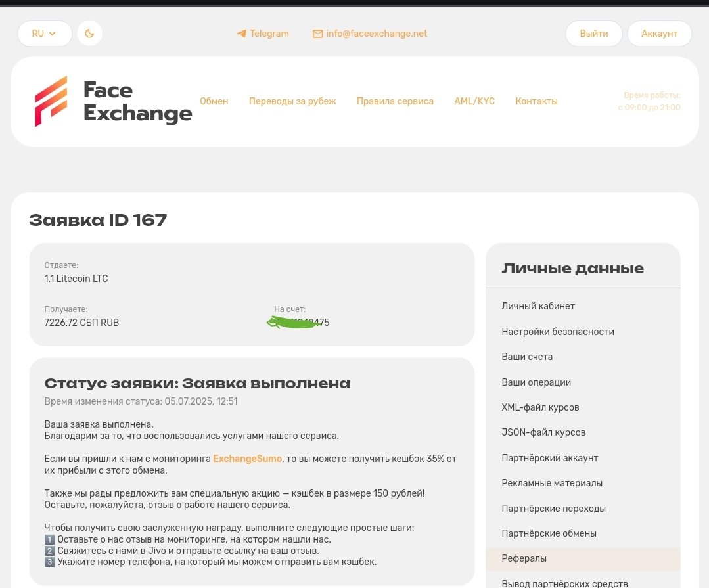Open Личный кабинет in sidebar

(538, 306)
